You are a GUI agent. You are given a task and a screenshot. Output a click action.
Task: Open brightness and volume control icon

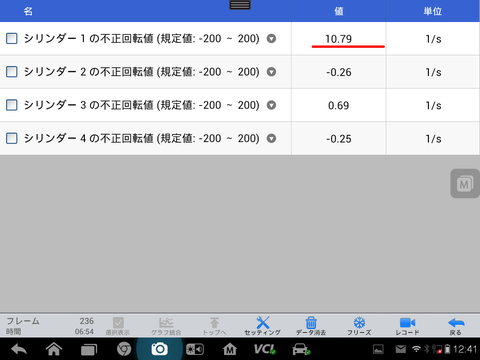click(195, 349)
